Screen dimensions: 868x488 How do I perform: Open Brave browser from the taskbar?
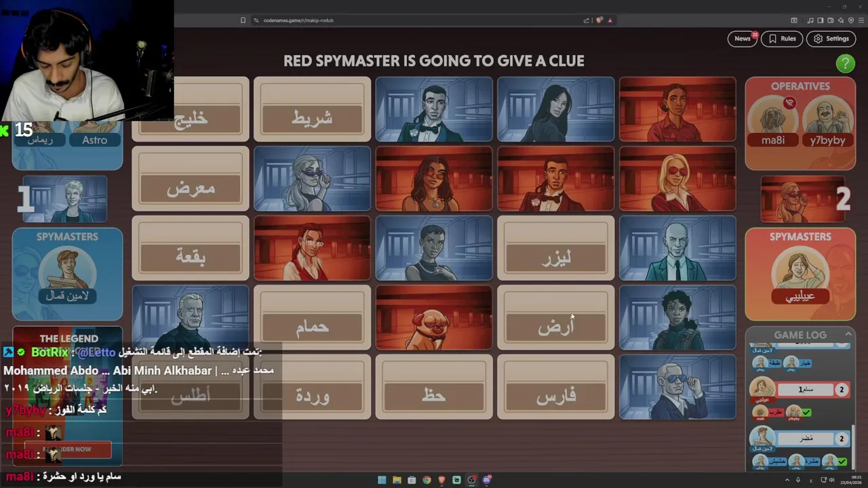coord(441,480)
